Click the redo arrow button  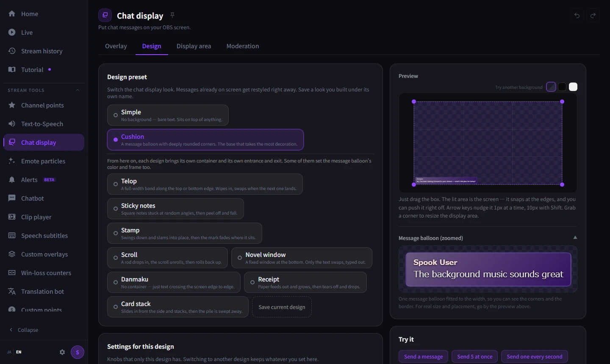click(x=593, y=15)
